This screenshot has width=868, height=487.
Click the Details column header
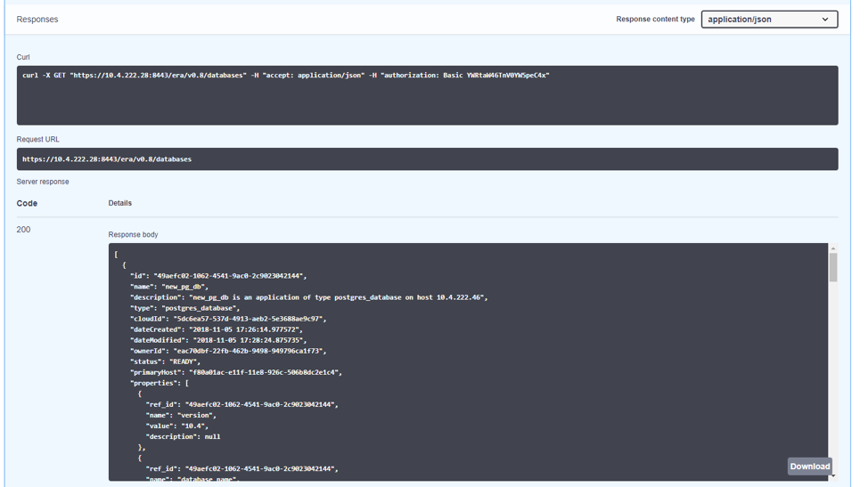tap(120, 203)
